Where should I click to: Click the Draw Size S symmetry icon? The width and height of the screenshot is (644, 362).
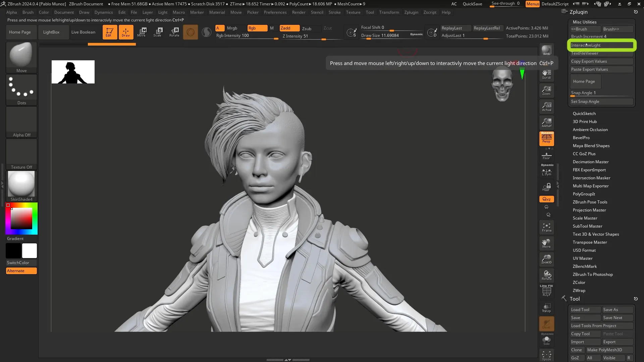click(352, 33)
